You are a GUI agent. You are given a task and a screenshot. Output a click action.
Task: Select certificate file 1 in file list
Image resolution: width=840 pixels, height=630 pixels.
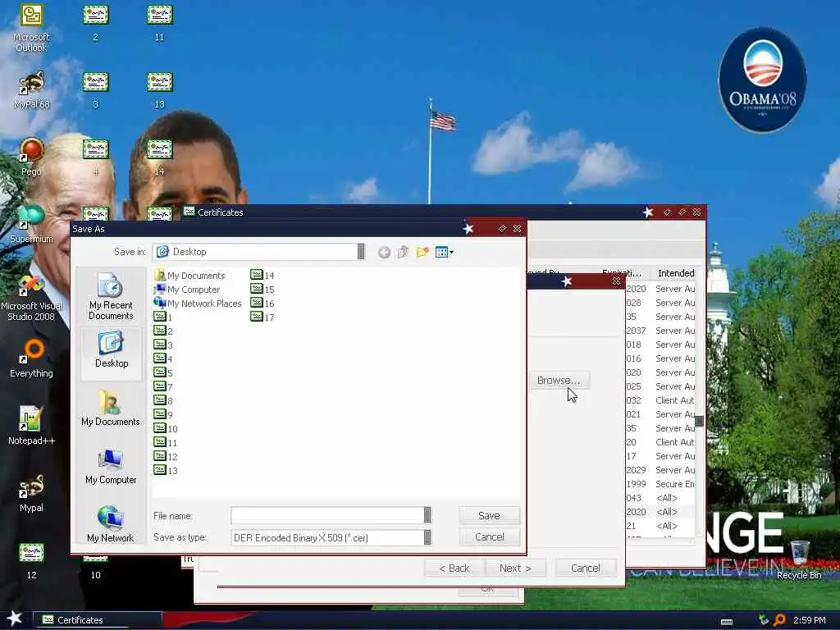163,317
